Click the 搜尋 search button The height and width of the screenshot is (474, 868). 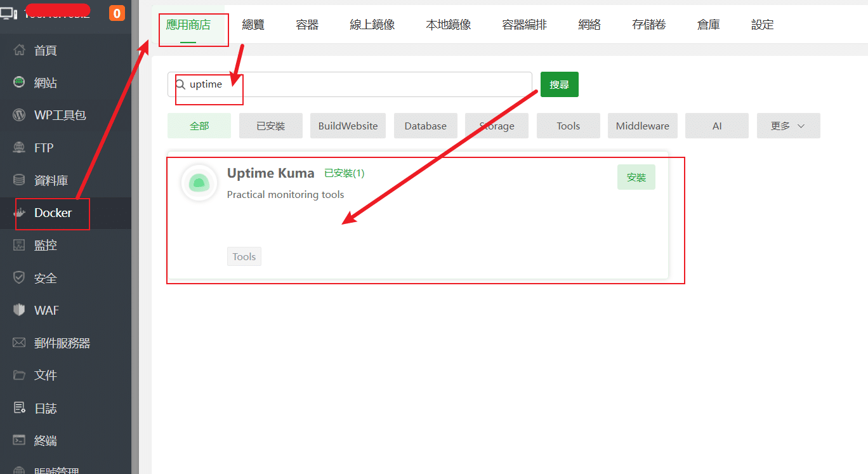coord(559,84)
